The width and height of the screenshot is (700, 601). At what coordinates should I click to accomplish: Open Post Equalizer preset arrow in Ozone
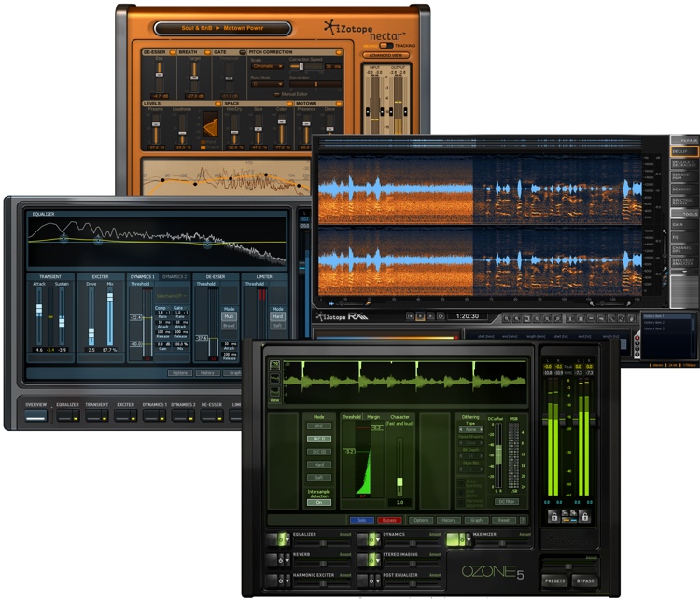378,580
